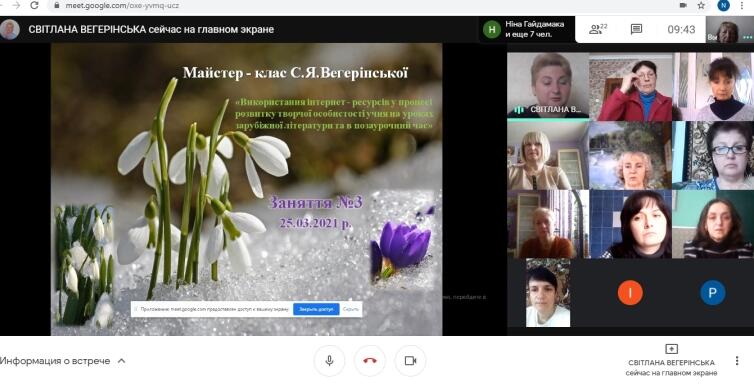Select the blue P participant avatar
The height and width of the screenshot is (384, 754).
click(x=713, y=292)
